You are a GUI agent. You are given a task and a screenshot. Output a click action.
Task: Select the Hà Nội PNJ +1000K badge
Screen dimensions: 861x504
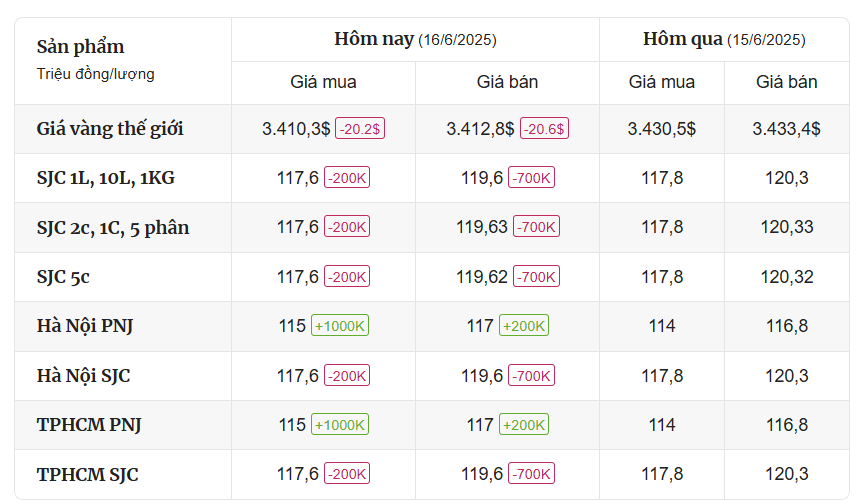point(340,326)
